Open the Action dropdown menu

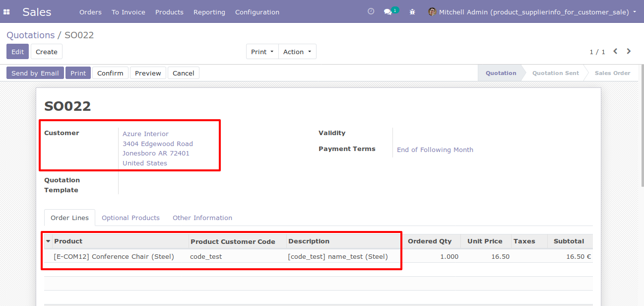click(x=297, y=51)
